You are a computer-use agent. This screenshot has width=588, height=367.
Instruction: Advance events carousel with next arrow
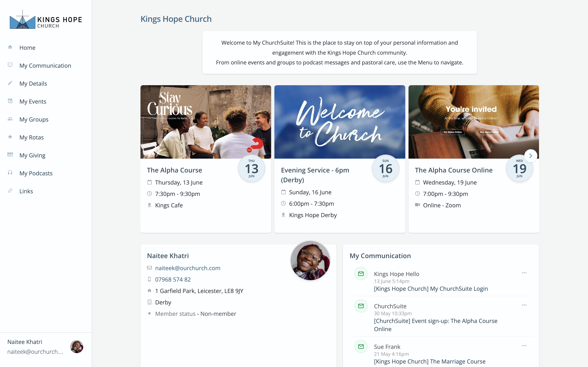point(531,156)
